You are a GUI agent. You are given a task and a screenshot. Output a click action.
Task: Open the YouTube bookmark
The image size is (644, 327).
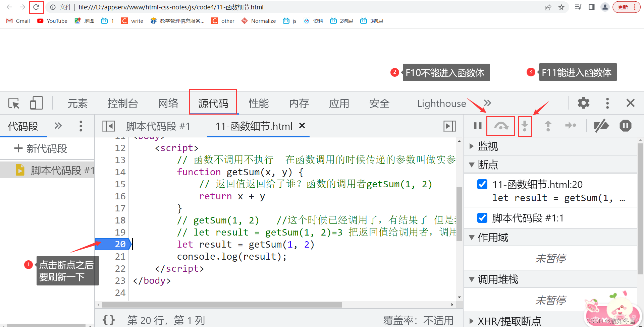pyautogui.click(x=52, y=21)
